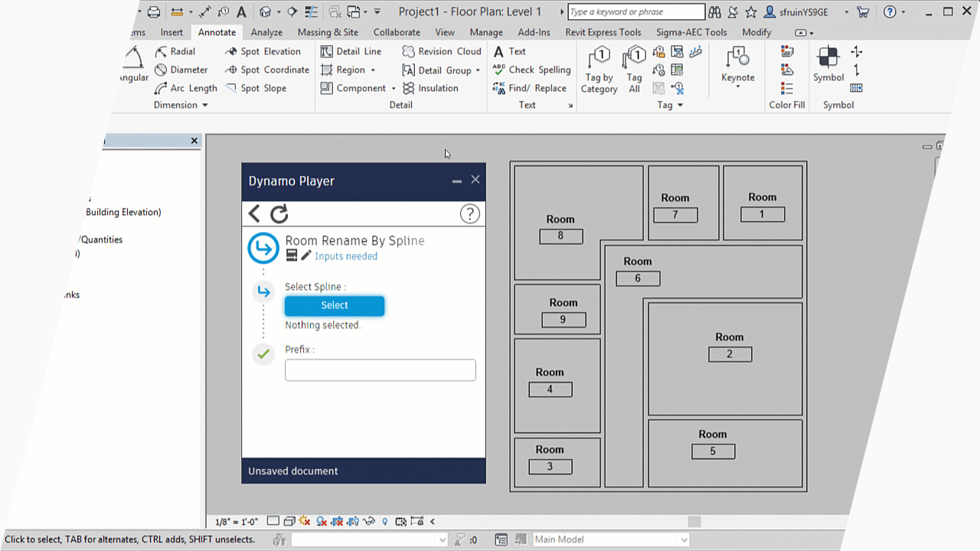Open Dynamo Player help question mark
980x551 pixels.
(x=469, y=214)
